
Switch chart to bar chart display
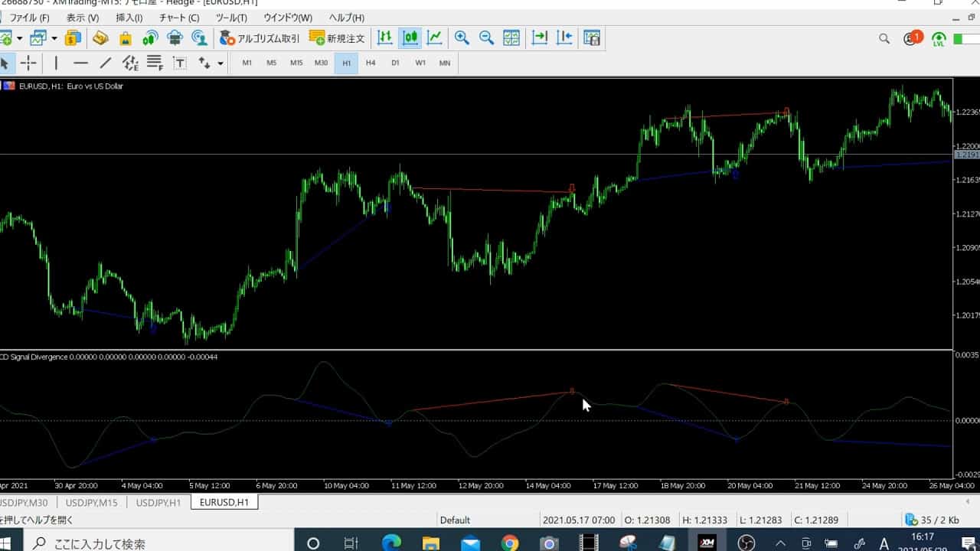pyautogui.click(x=385, y=37)
